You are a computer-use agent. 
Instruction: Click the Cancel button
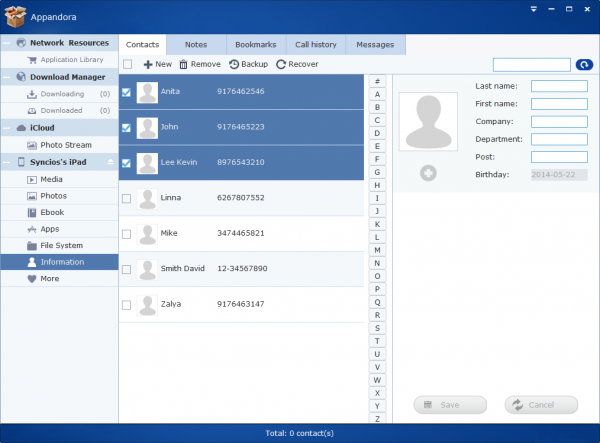(541, 405)
